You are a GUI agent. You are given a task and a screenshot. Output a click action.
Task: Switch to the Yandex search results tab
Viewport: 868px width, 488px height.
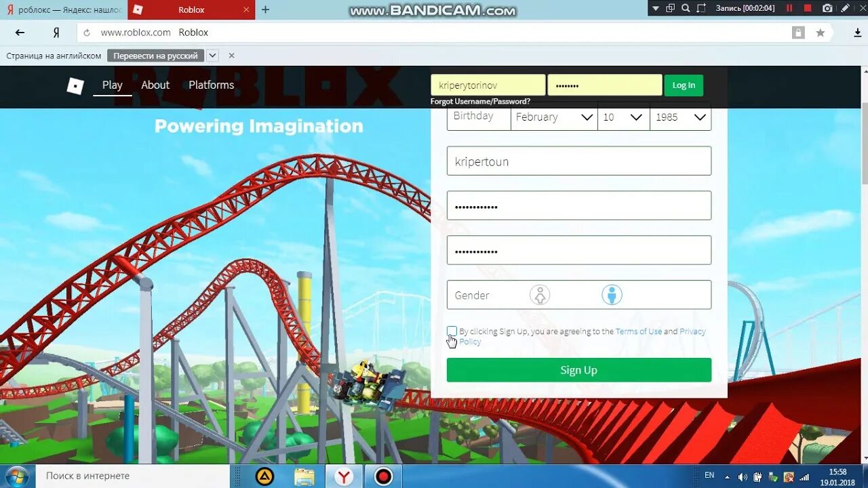(64, 9)
